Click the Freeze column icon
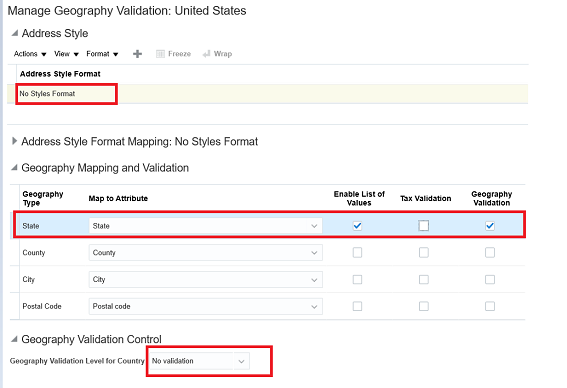The height and width of the screenshot is (388, 567). [x=160, y=54]
